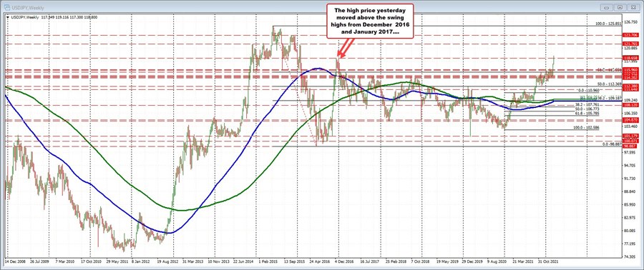Click the 126.750 price scale value
The height and width of the screenshot is (270, 644).
pyautogui.click(x=631, y=22)
